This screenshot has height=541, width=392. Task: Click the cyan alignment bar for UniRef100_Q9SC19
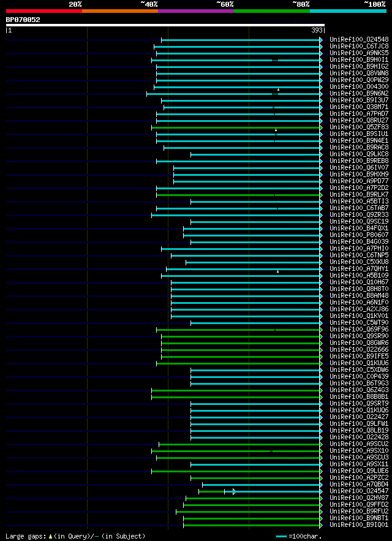pyautogui.click(x=255, y=222)
